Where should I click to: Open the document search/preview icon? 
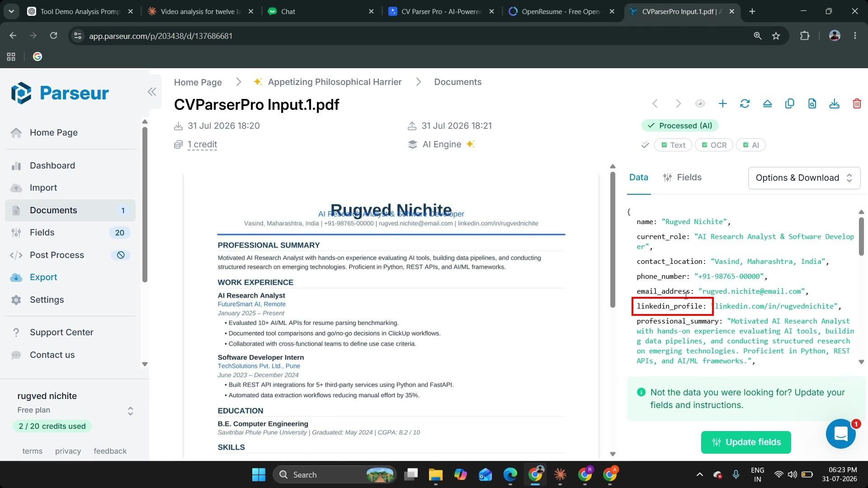click(x=812, y=104)
